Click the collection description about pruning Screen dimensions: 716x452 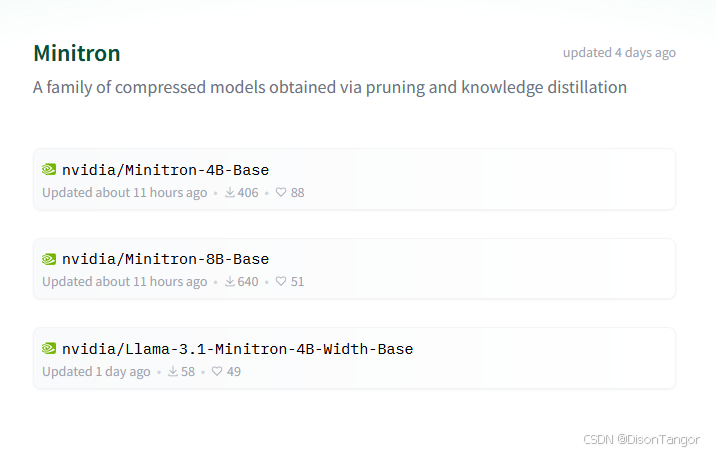tap(330, 87)
